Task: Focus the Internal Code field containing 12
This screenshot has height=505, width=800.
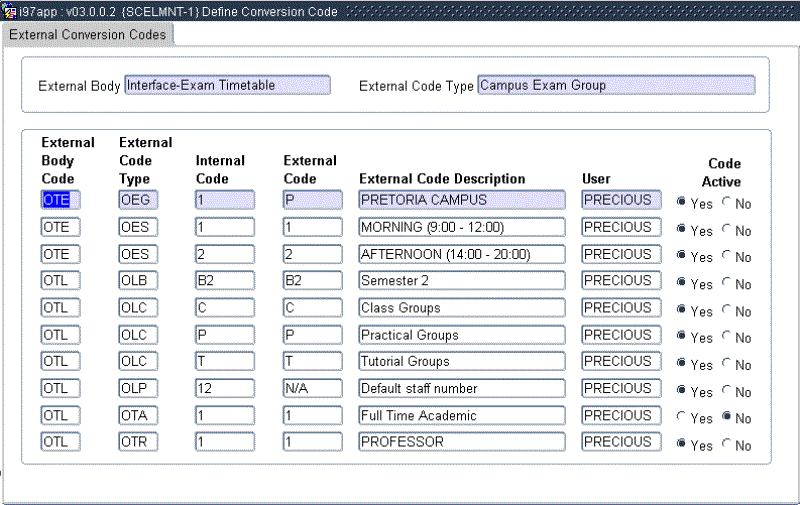Action: point(224,388)
